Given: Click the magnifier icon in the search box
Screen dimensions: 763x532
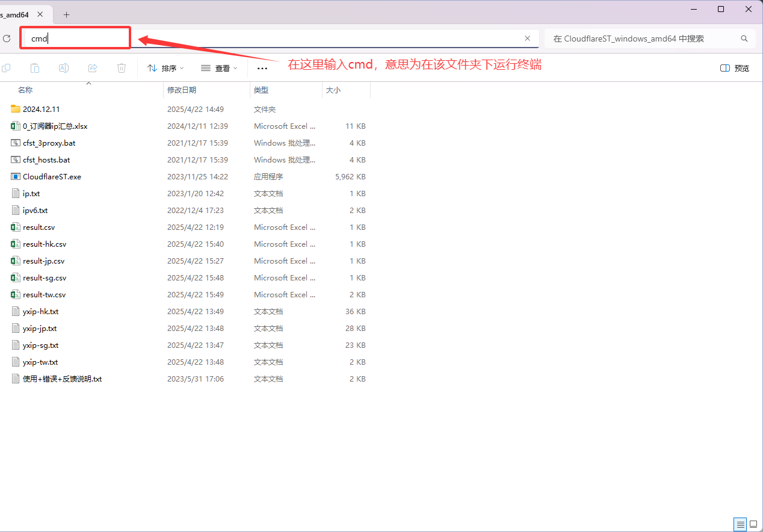Looking at the screenshot, I should [x=744, y=39].
